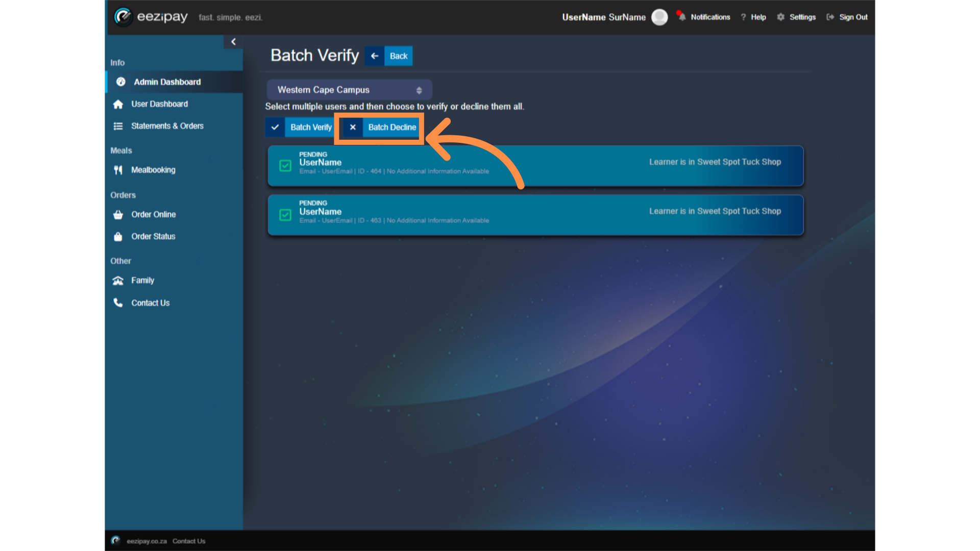The height and width of the screenshot is (551, 980).
Task: Click the Batch Decline X icon
Action: point(353,128)
